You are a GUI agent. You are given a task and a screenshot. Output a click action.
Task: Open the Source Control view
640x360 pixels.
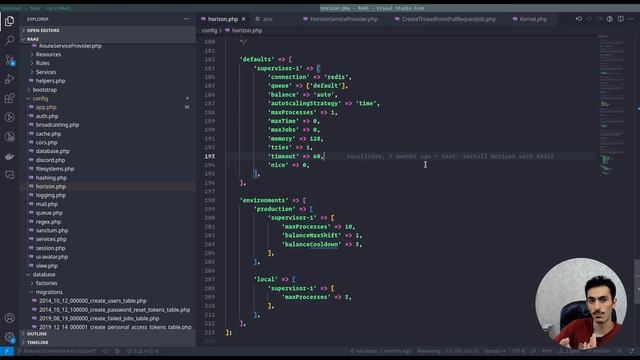pos(9,60)
